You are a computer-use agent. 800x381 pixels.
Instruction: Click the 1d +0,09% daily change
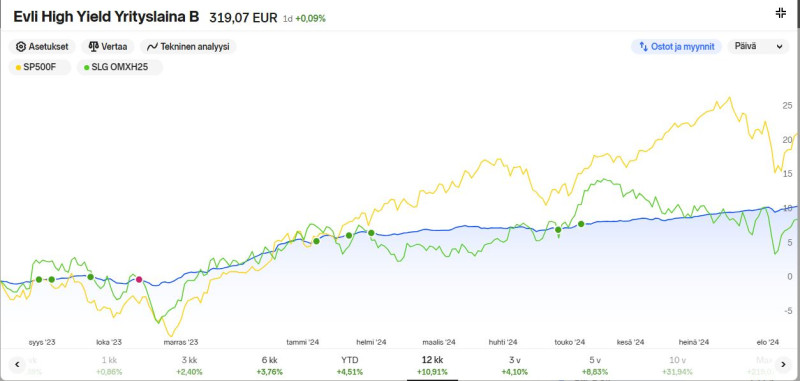(304, 18)
